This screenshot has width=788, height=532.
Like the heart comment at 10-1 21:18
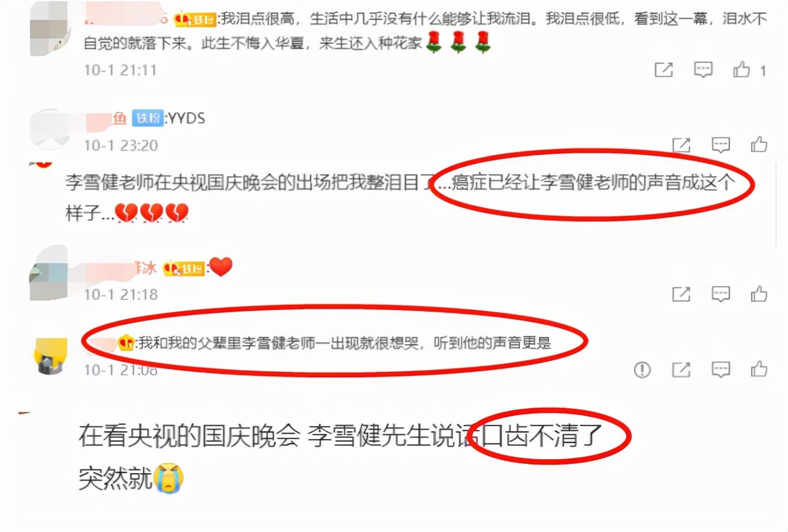click(758, 294)
